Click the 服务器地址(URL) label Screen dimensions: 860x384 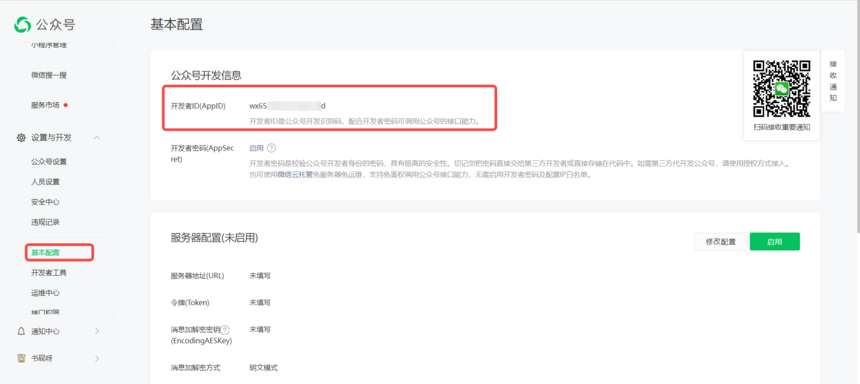(197, 275)
